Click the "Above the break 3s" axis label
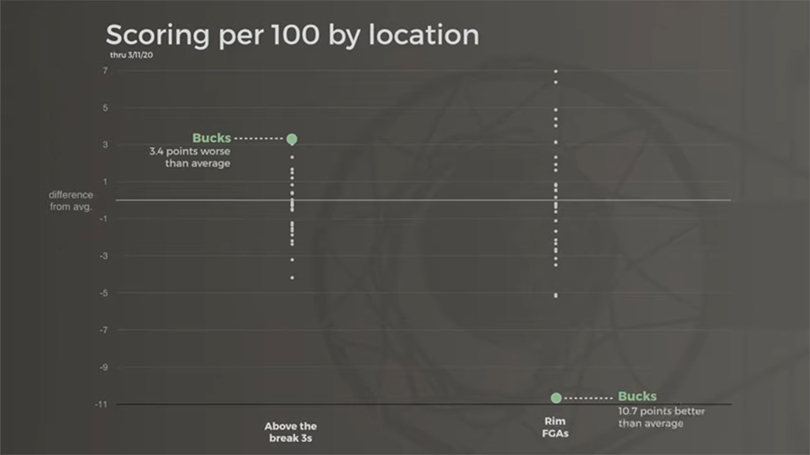This screenshot has height=455, width=810. [x=291, y=431]
